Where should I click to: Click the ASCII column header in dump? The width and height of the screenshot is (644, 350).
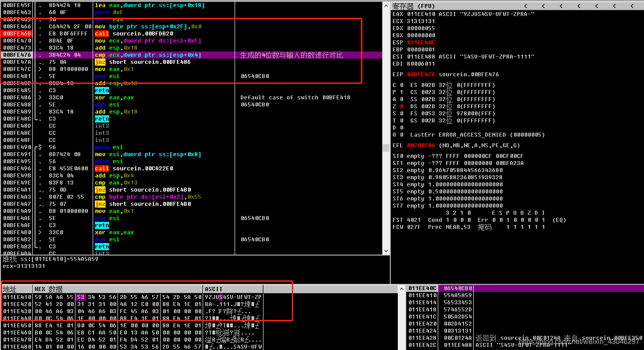point(233,289)
